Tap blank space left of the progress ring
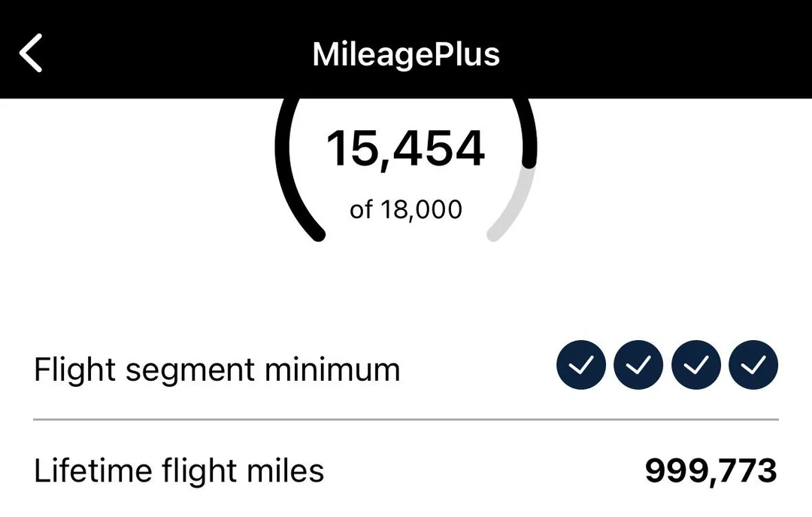Viewport: 812px width, 517px height. click(x=135, y=173)
